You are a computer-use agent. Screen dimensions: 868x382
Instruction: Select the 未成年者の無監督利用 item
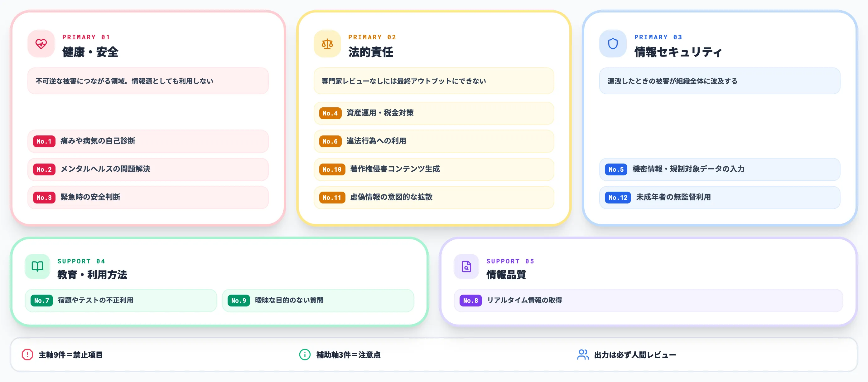coord(720,198)
